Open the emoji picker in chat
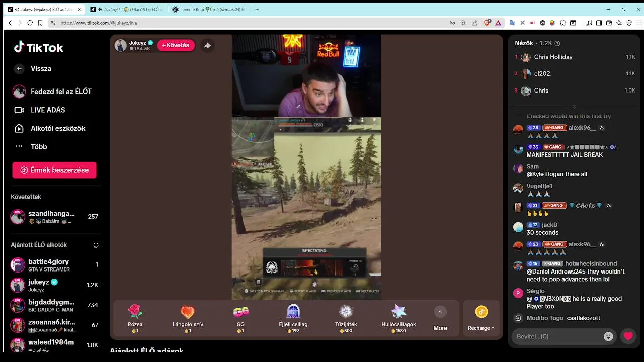 tap(608, 336)
